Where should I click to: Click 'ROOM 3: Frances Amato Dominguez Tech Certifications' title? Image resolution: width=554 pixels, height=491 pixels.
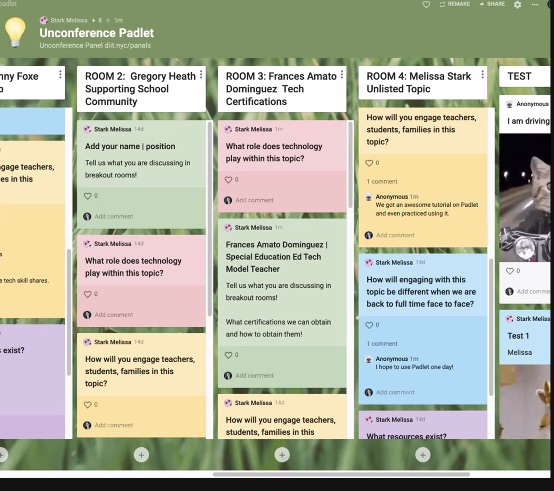pyautogui.click(x=281, y=89)
